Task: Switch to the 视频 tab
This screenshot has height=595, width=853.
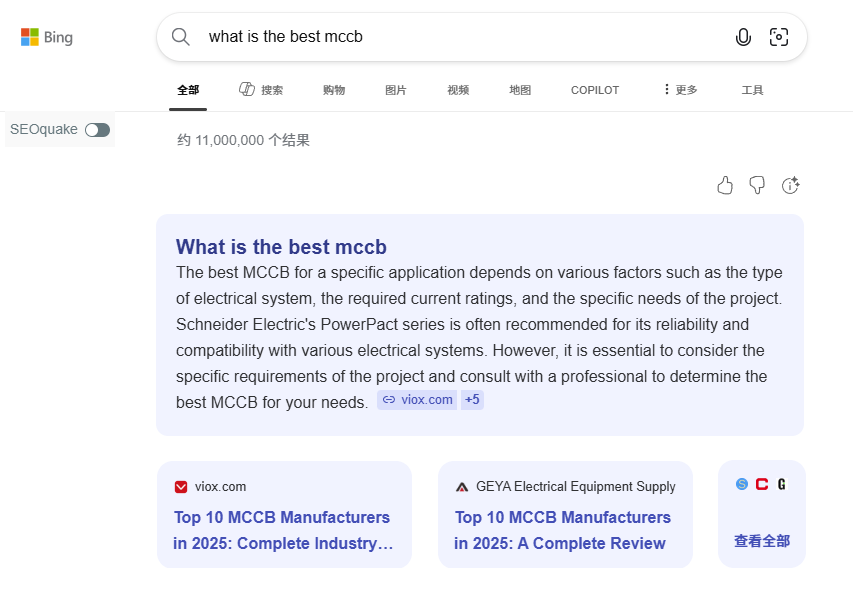Action: [458, 90]
